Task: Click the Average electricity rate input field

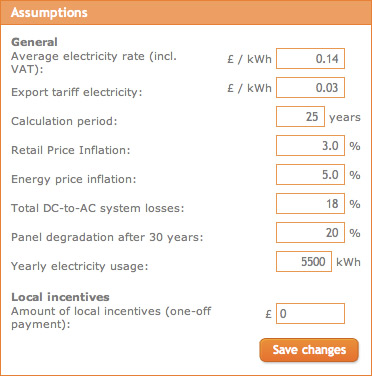Action: click(x=310, y=59)
